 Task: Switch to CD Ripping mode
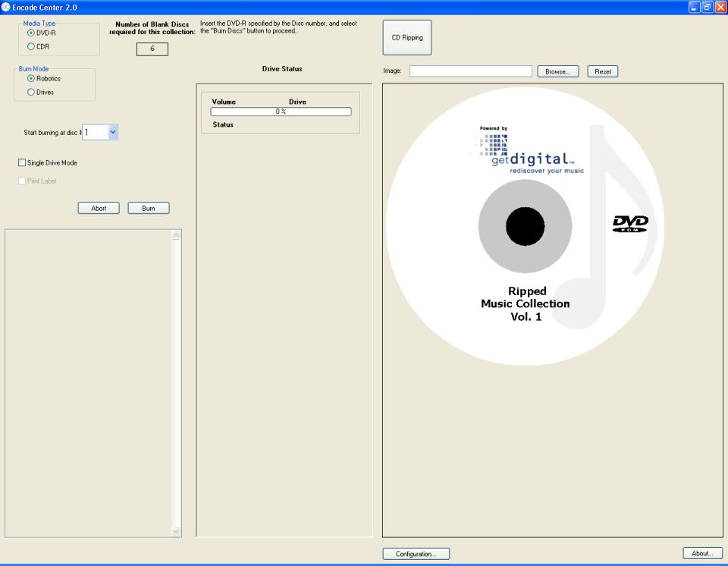(x=407, y=36)
